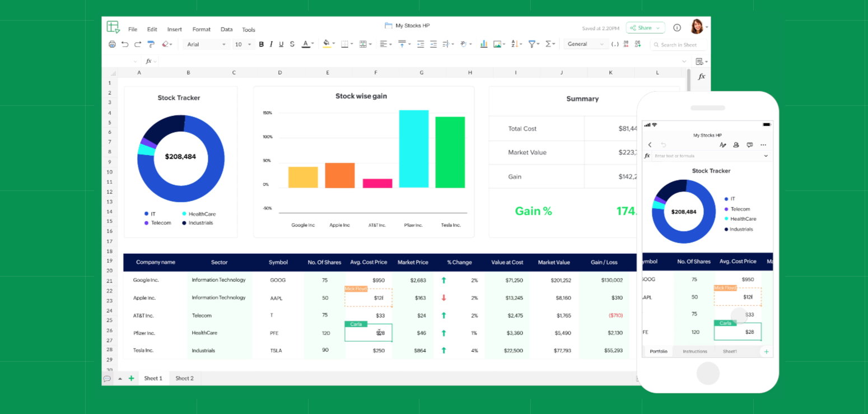The height and width of the screenshot is (414, 868).
Task: Apply strikethrough formatting
Action: pyautogui.click(x=292, y=44)
